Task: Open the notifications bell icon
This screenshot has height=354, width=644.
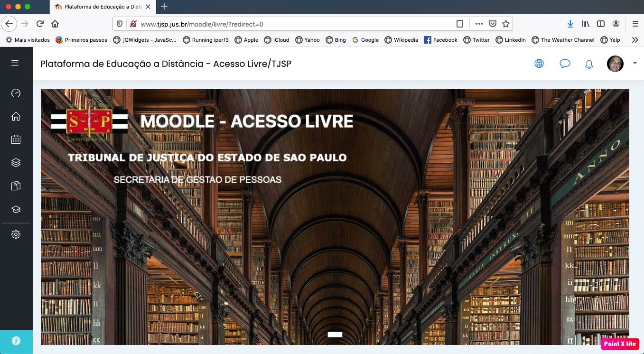Action: point(589,64)
